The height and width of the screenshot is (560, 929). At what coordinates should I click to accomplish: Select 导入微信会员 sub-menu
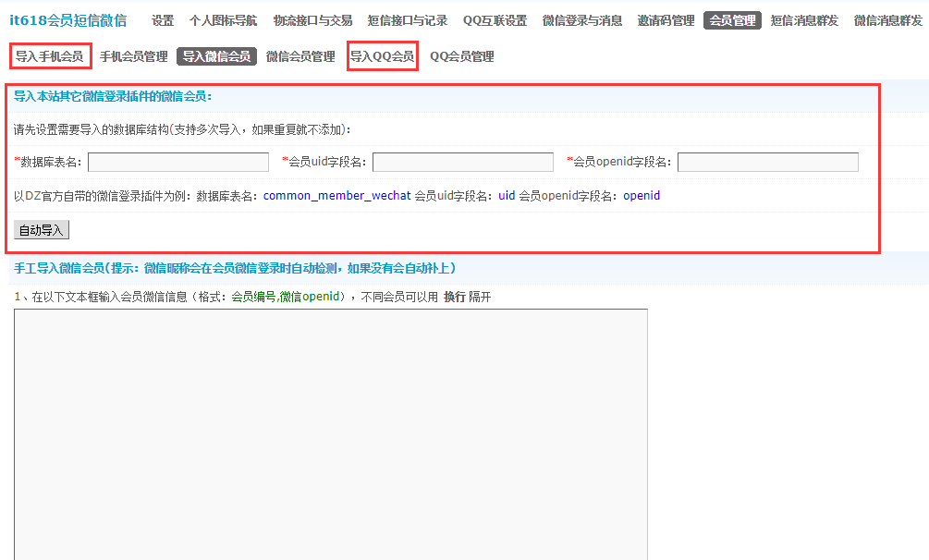click(x=216, y=56)
